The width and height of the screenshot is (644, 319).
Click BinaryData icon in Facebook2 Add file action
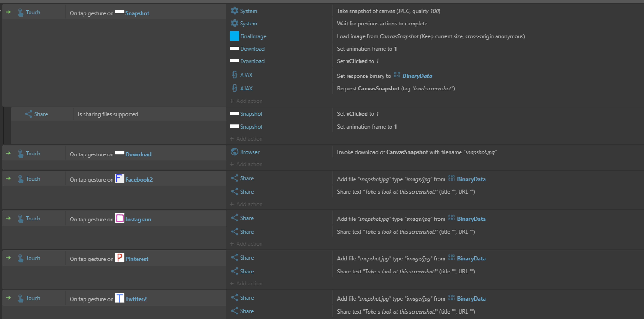[x=451, y=178]
